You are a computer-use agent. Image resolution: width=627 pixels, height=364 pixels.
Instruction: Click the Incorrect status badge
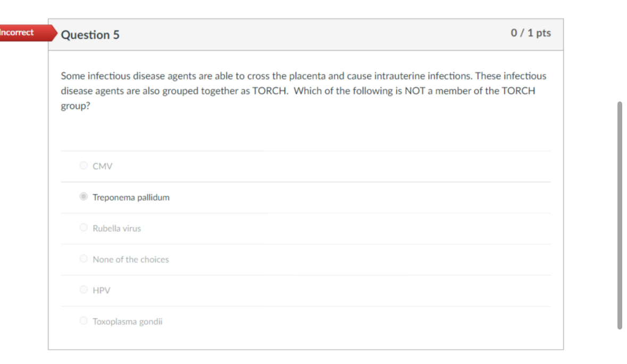click(x=21, y=32)
